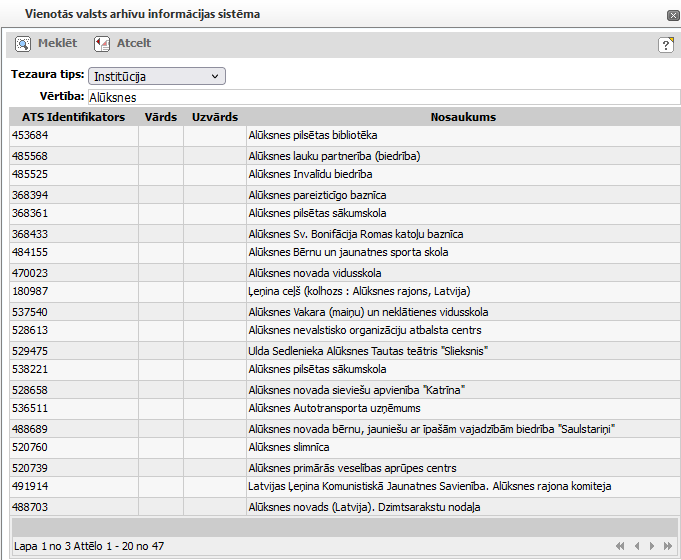Open the help question mark icon
Image resolution: width=681 pixels, height=560 pixels.
[x=665, y=45]
